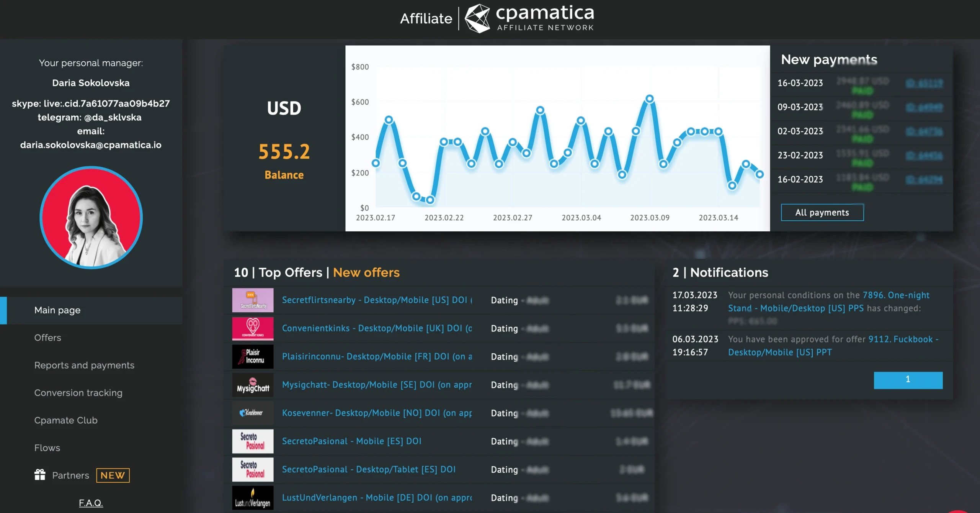Go to notifications page 1
This screenshot has height=513, width=980.
click(x=908, y=380)
